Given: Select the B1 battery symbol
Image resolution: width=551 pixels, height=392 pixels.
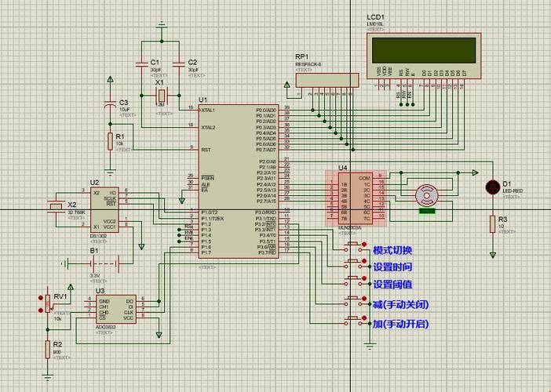Looking at the screenshot, I should [105, 263].
